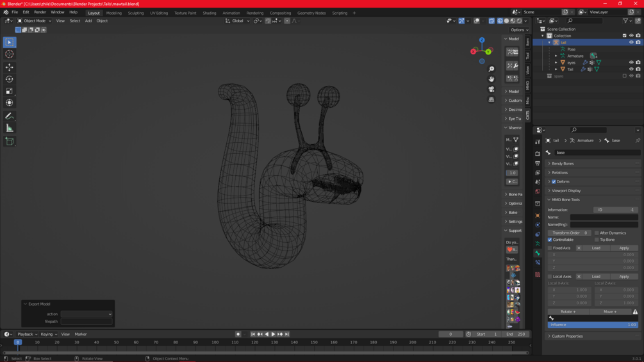This screenshot has height=362, width=644.
Task: Open the Render menu
Action: [x=40, y=12]
